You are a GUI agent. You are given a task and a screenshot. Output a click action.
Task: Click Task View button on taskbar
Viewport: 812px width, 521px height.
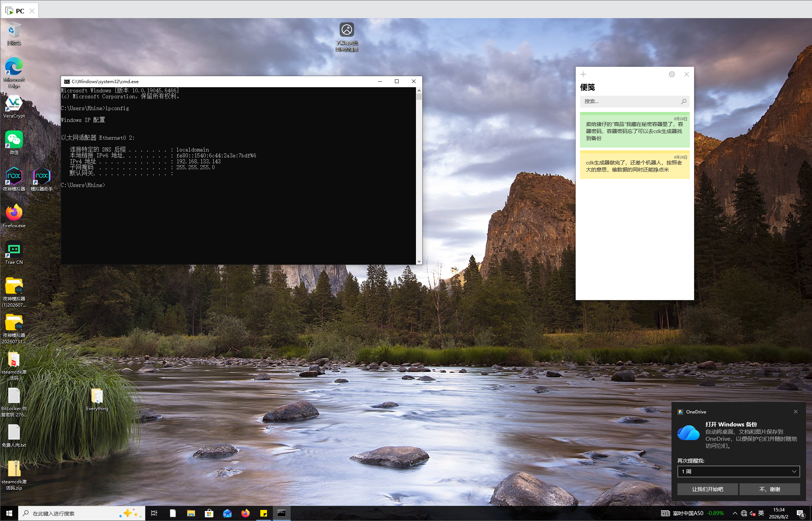154,513
